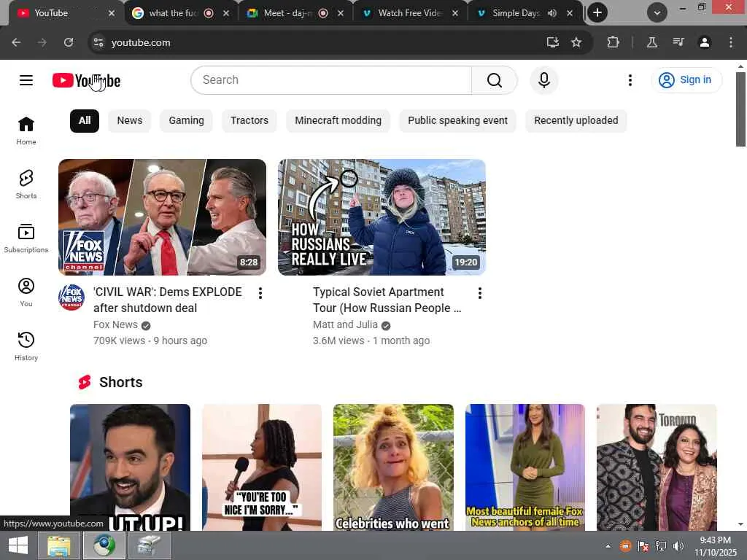Select the News filter chip

point(130,120)
